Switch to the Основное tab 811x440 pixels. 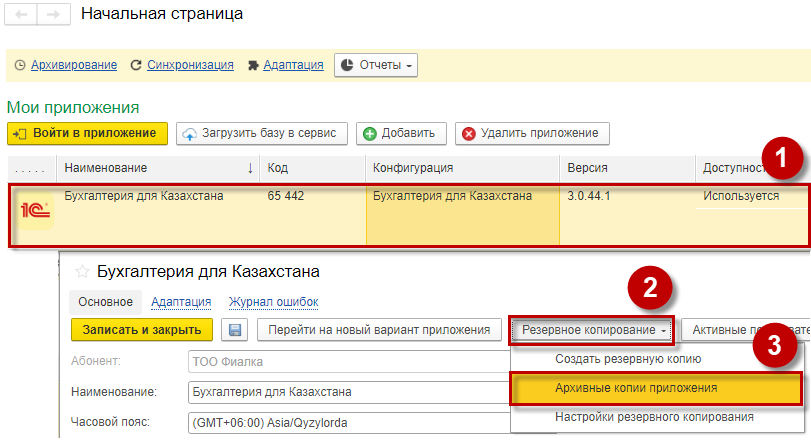[106, 302]
